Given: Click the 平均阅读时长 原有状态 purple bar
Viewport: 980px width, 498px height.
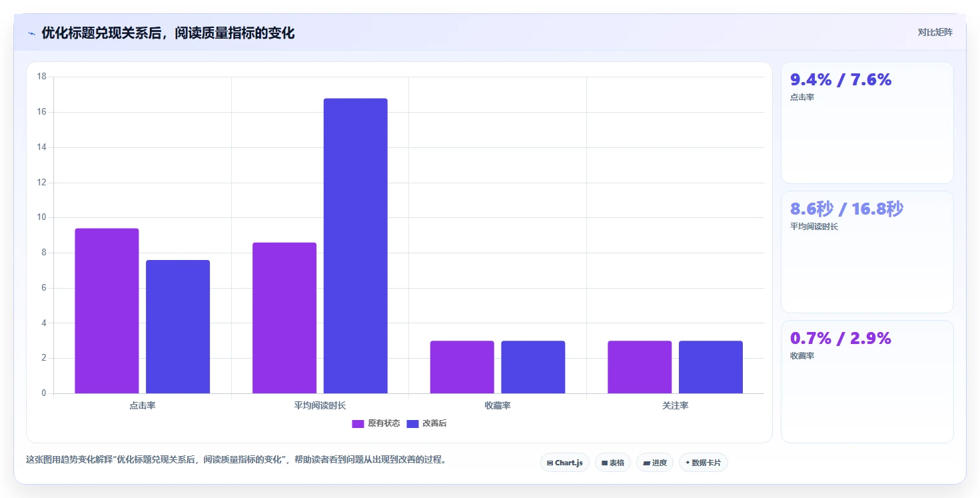Looking at the screenshot, I should [284, 318].
